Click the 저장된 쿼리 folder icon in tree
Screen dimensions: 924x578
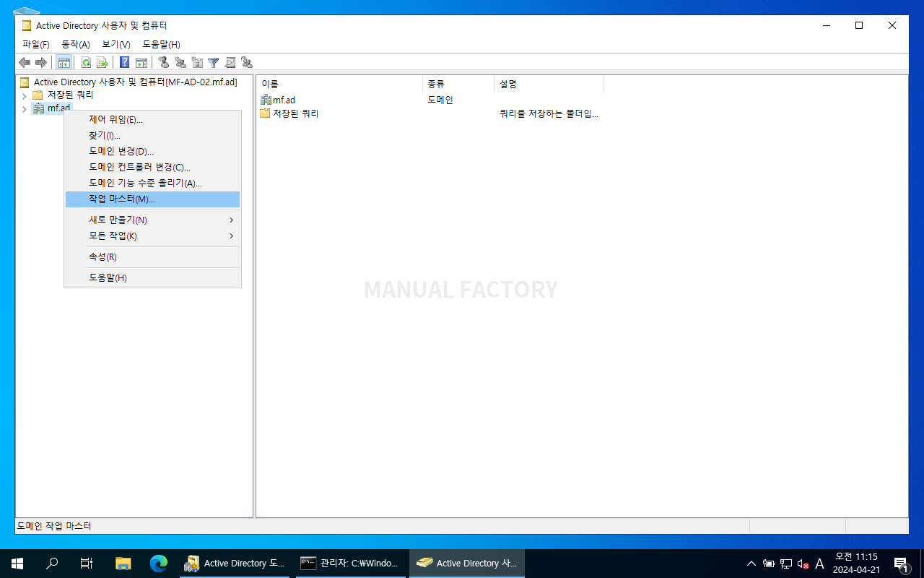coord(38,95)
